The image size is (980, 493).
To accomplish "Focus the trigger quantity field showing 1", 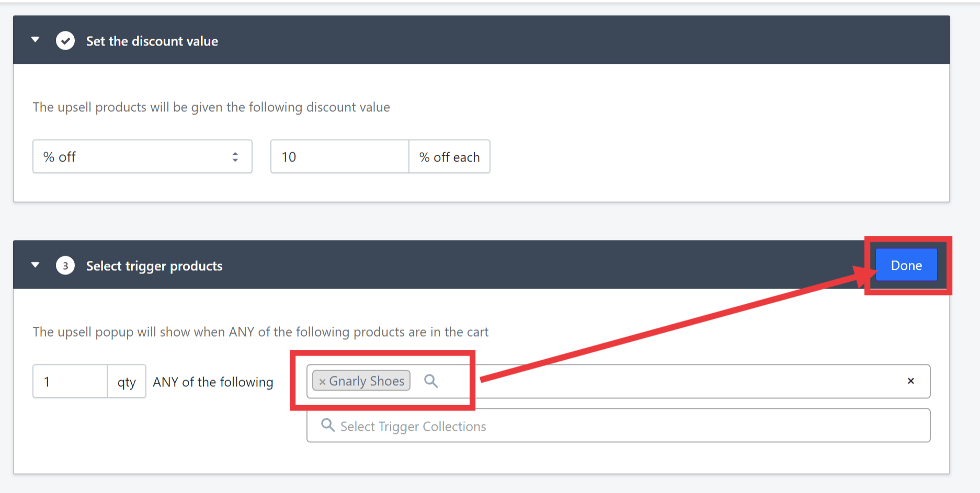I will tap(70, 381).
